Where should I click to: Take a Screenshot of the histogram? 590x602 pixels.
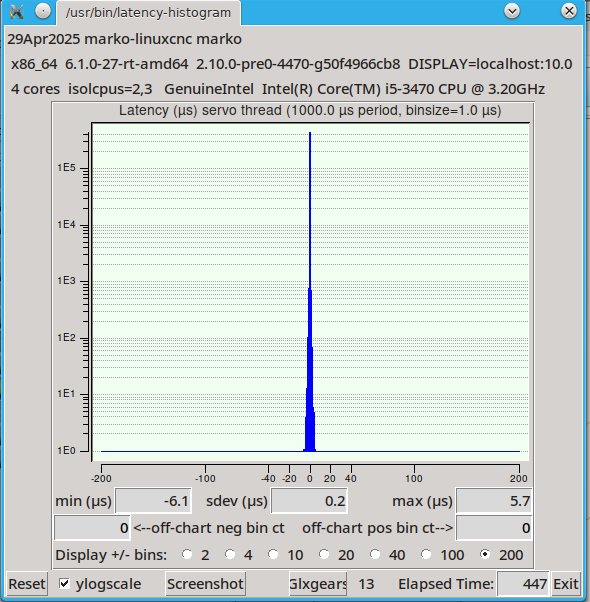[x=205, y=584]
